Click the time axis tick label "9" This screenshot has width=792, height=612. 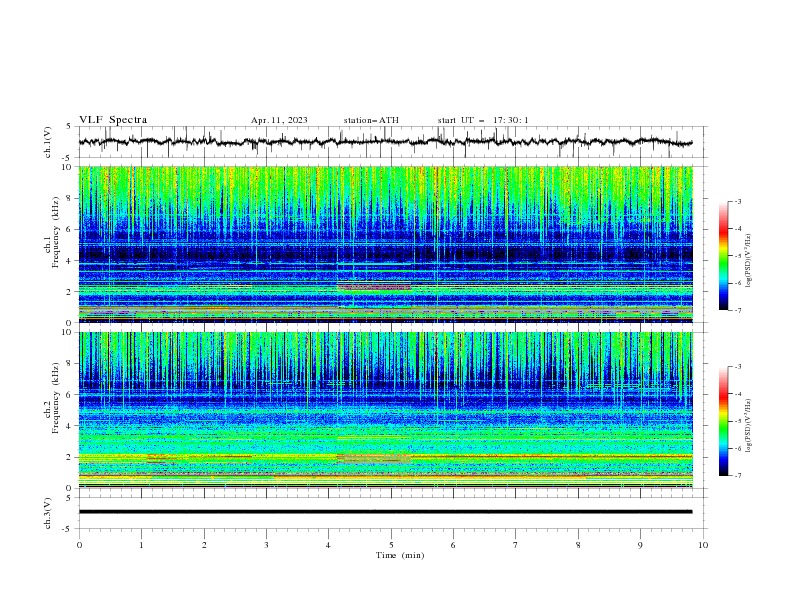pos(640,545)
